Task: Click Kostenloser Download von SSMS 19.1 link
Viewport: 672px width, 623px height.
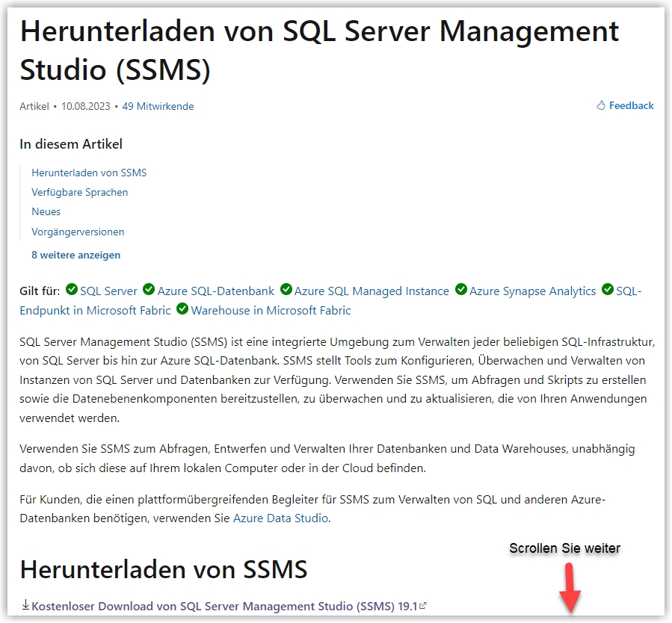Action: pyautogui.click(x=224, y=607)
